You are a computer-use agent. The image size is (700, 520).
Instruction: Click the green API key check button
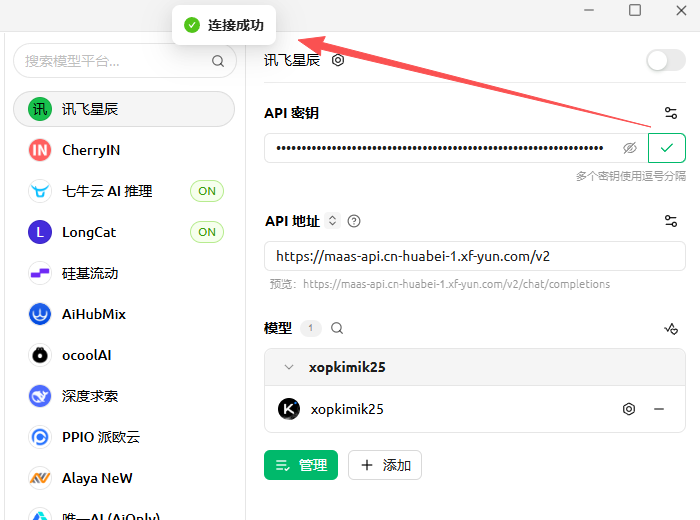point(667,148)
